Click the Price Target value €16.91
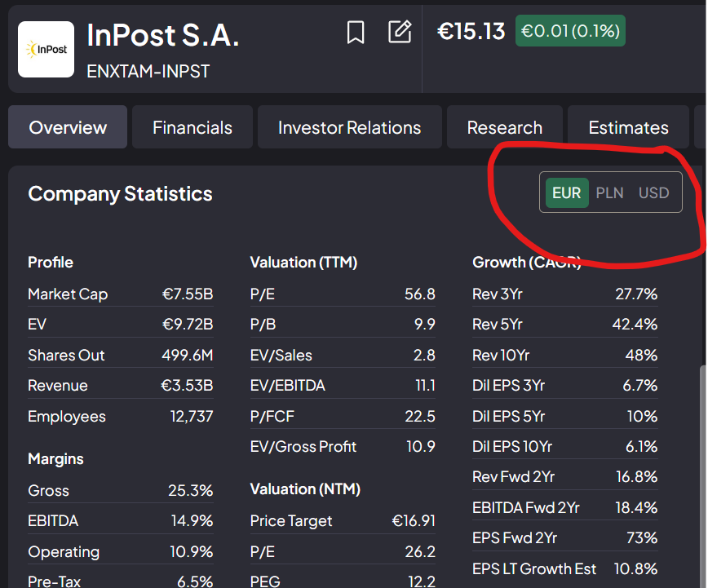This screenshot has width=708, height=588. click(414, 520)
